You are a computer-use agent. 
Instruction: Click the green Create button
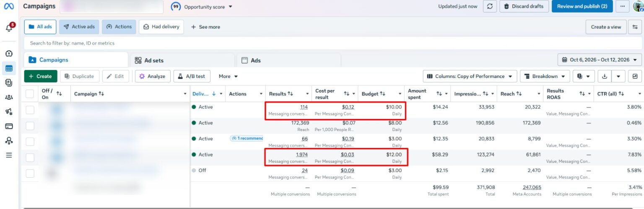point(41,76)
